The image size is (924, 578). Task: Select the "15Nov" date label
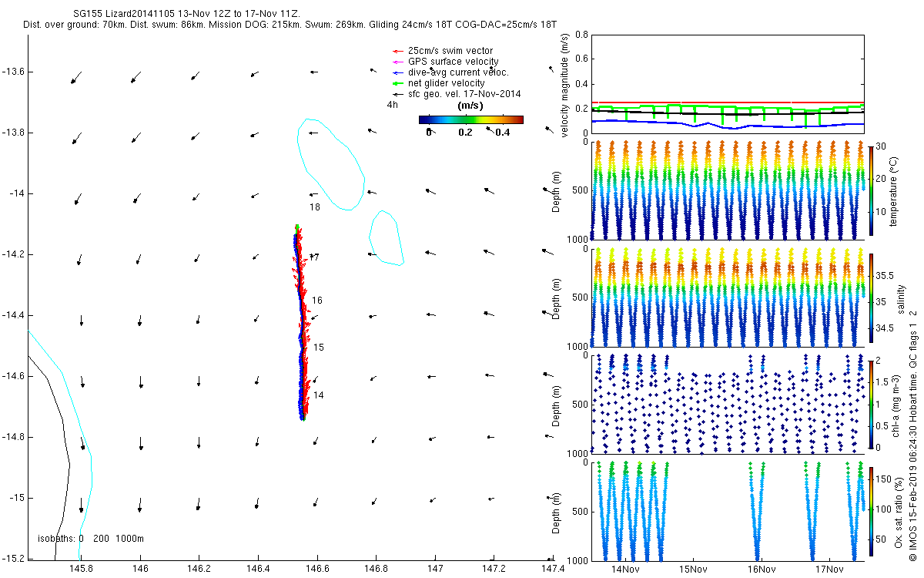(x=693, y=569)
